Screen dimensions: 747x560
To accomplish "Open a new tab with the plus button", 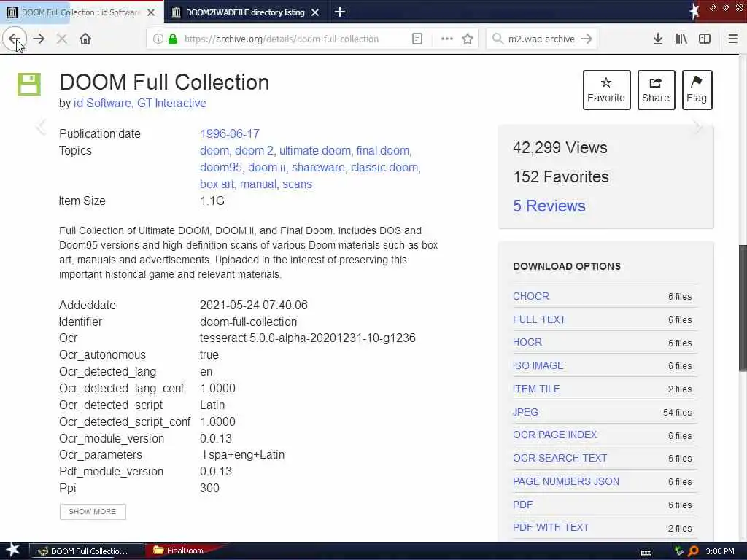I will coord(340,12).
